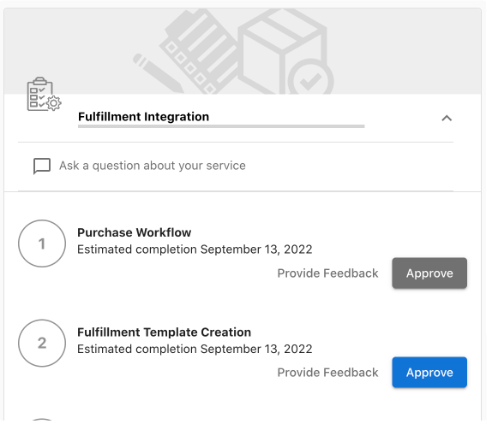Screen dimensions: 487x441
Task: Click the box with checkmark banner graphic
Action: click(x=285, y=52)
